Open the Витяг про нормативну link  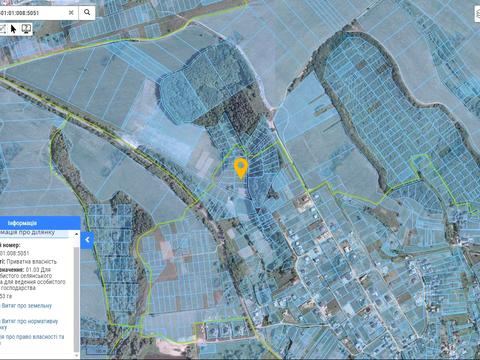click(29, 322)
